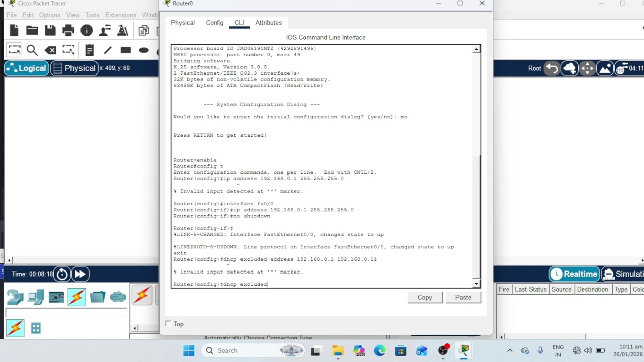Image resolution: width=644 pixels, height=362 pixels.
Task: Click the Destination column header
Action: 592,289
